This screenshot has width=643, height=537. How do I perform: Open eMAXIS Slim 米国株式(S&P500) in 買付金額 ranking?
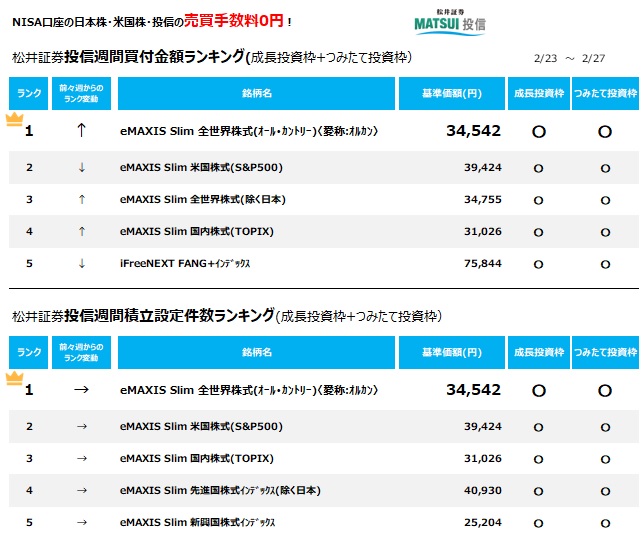tap(201, 167)
